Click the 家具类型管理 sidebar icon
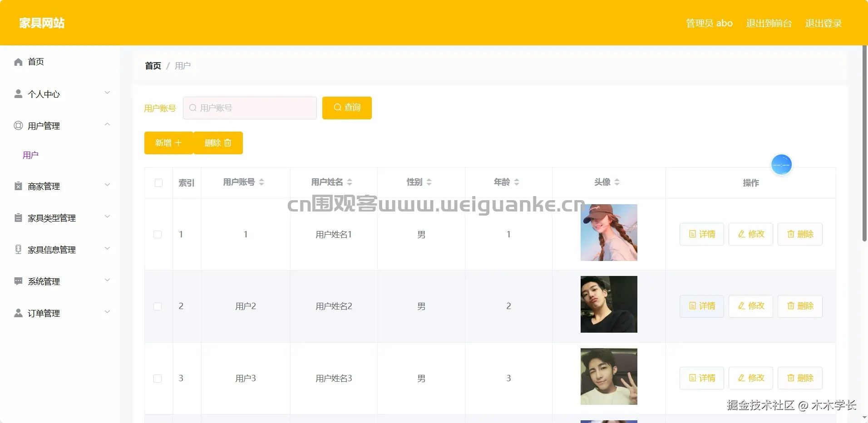 18,218
